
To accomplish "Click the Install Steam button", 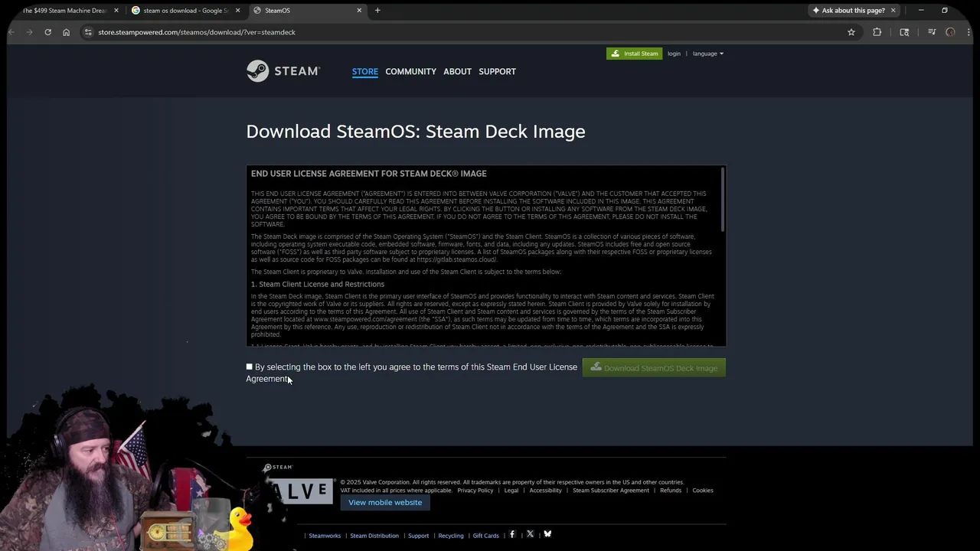I will coord(635,54).
